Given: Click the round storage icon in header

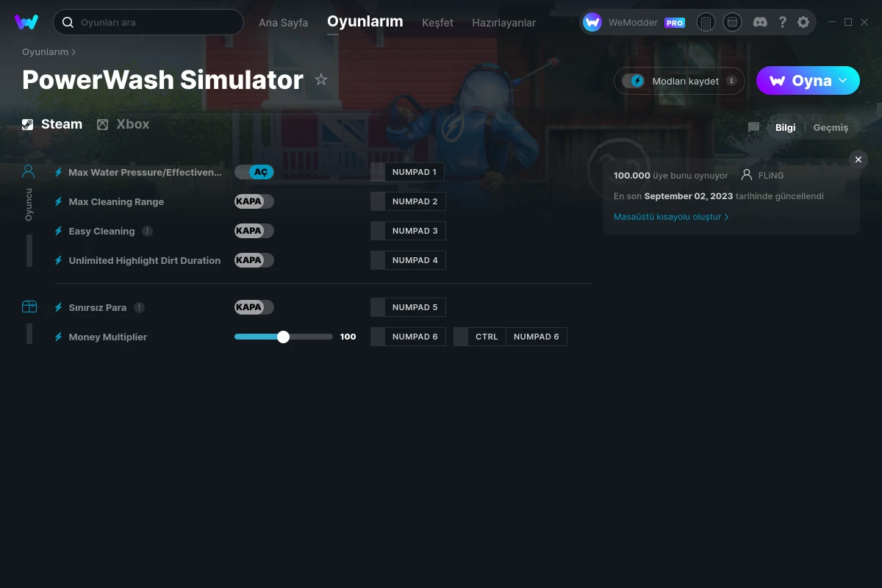Looking at the screenshot, I should [x=732, y=22].
